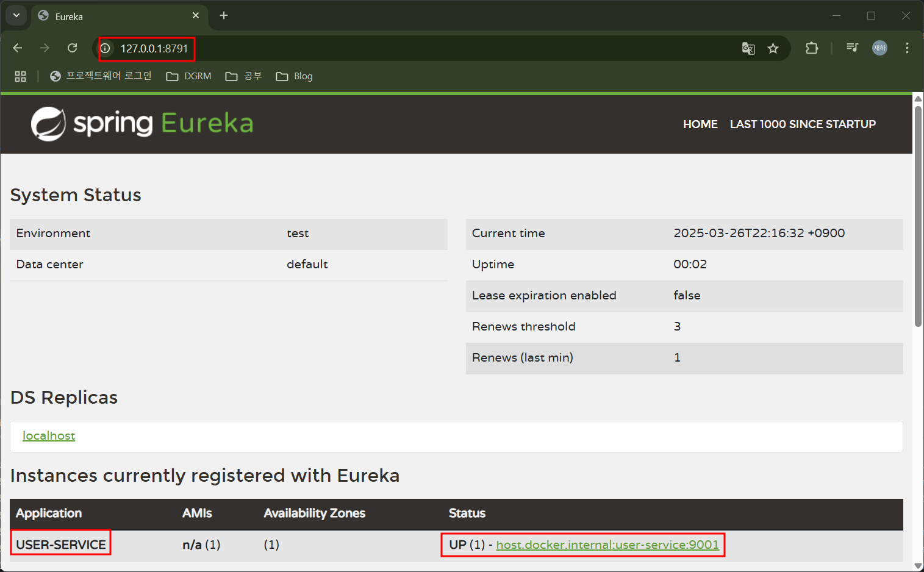Click the Environment value test

click(x=298, y=234)
